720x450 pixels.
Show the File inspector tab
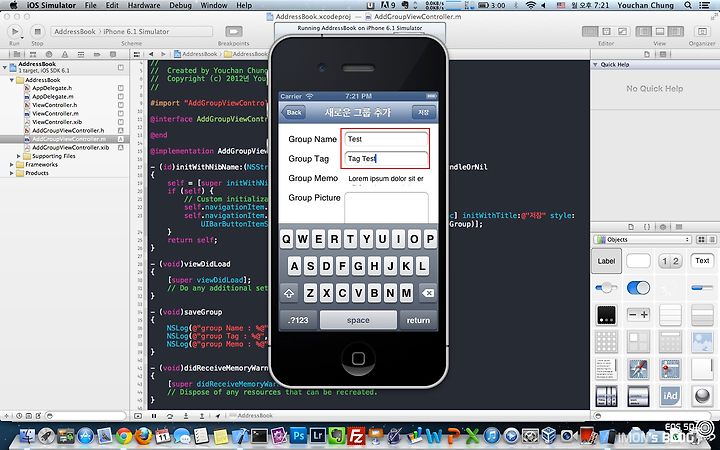[x=647, y=54]
